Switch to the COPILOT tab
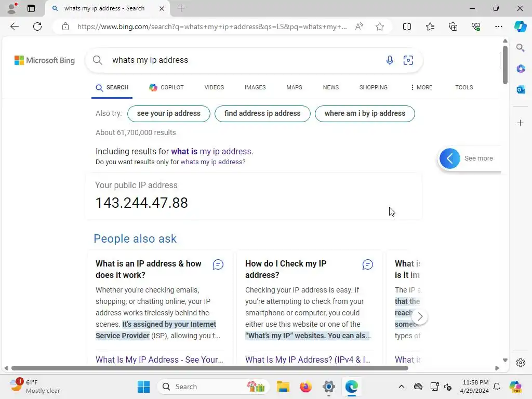 pos(167,87)
